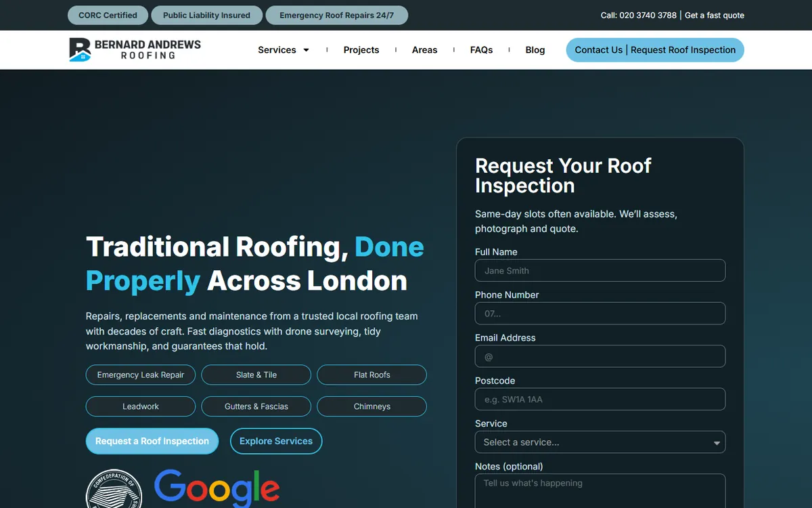
Task: Click the Get a fast quote link
Action: tap(715, 15)
